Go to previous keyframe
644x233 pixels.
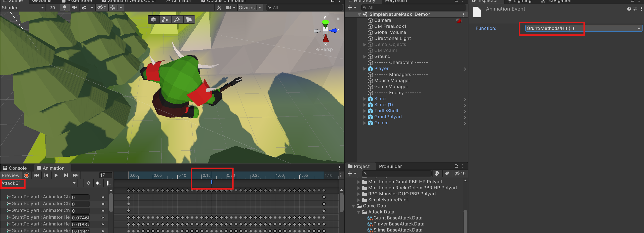pyautogui.click(x=46, y=175)
